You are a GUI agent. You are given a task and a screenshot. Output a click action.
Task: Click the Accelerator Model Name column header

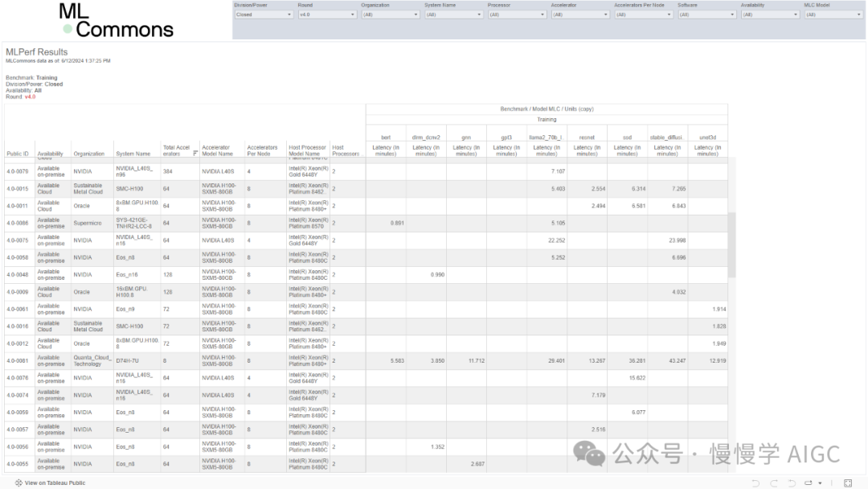(218, 150)
